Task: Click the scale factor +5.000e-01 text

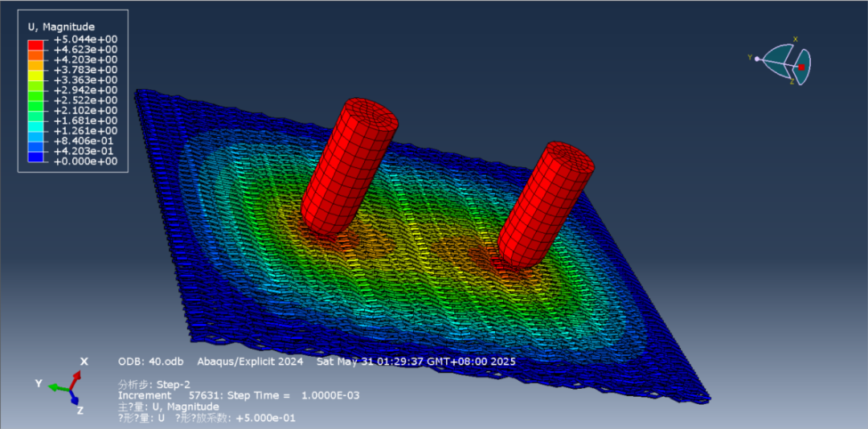Action: (266, 418)
